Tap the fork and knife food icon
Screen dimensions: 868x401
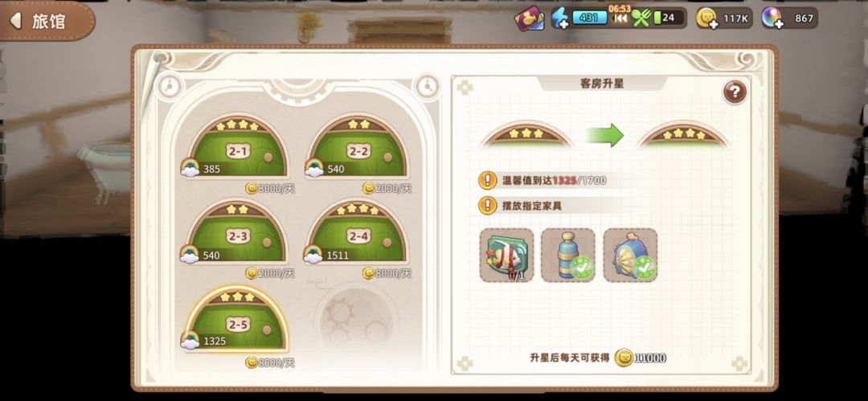pyautogui.click(x=641, y=18)
